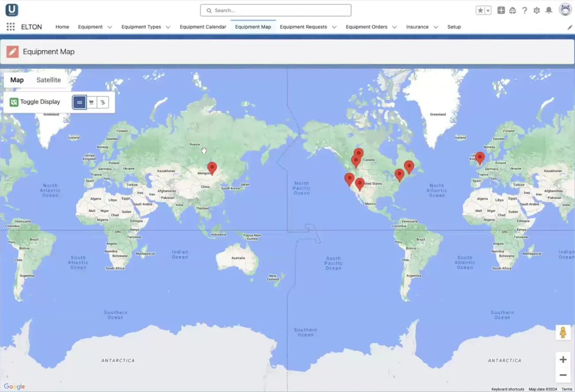Zoom out with the map minus button
The width and height of the screenshot is (575, 392).
[x=563, y=375]
